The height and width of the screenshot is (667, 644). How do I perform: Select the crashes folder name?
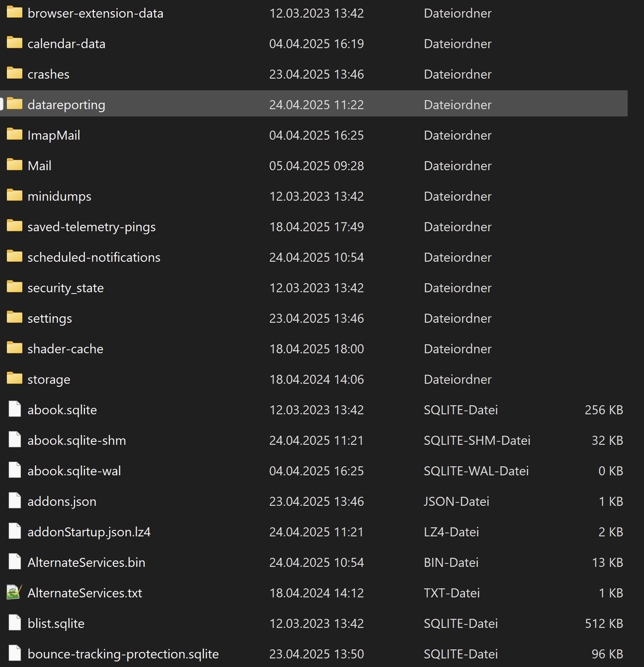[x=48, y=74]
